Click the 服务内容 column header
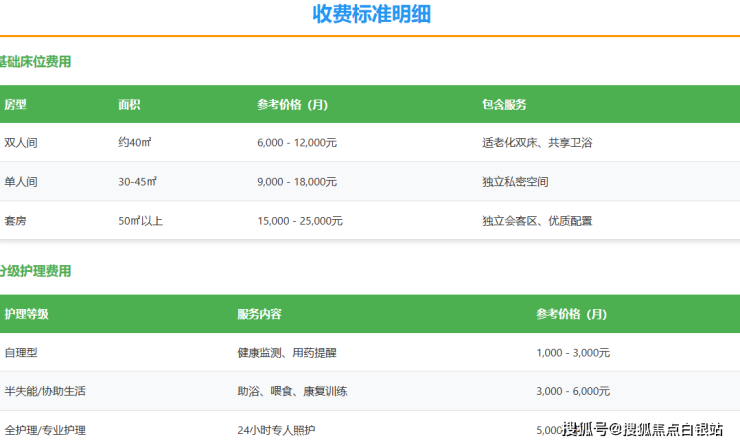Screen dimensions: 740x445 click(259, 314)
